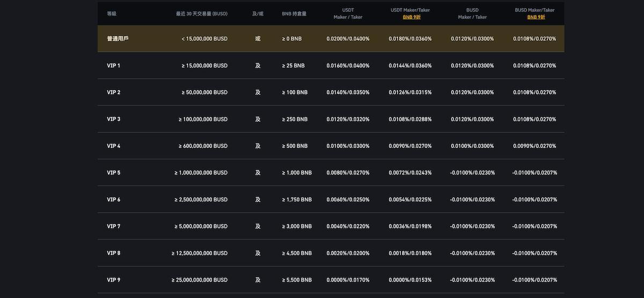Click the 0.0000%/0.0153% fee cell

[410, 280]
